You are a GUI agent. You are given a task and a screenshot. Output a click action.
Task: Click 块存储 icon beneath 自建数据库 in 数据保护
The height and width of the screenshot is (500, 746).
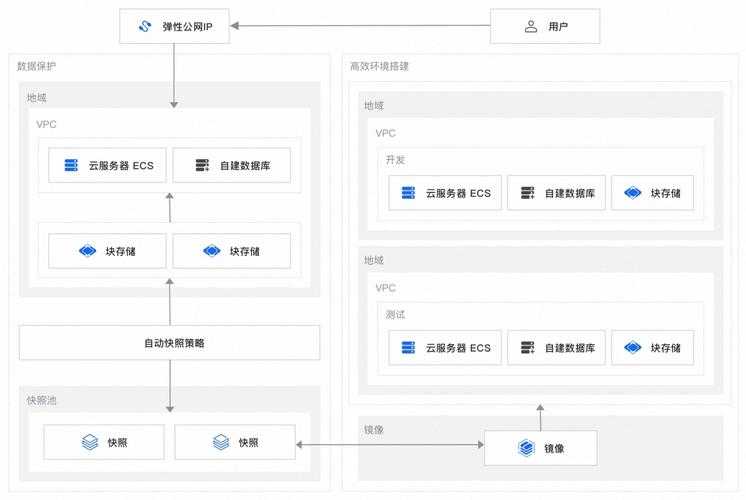point(212,250)
